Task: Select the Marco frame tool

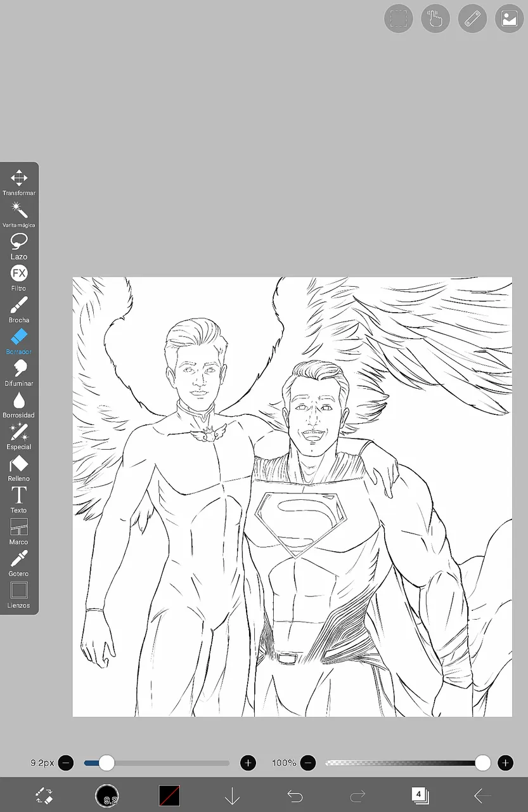Action: point(19,531)
